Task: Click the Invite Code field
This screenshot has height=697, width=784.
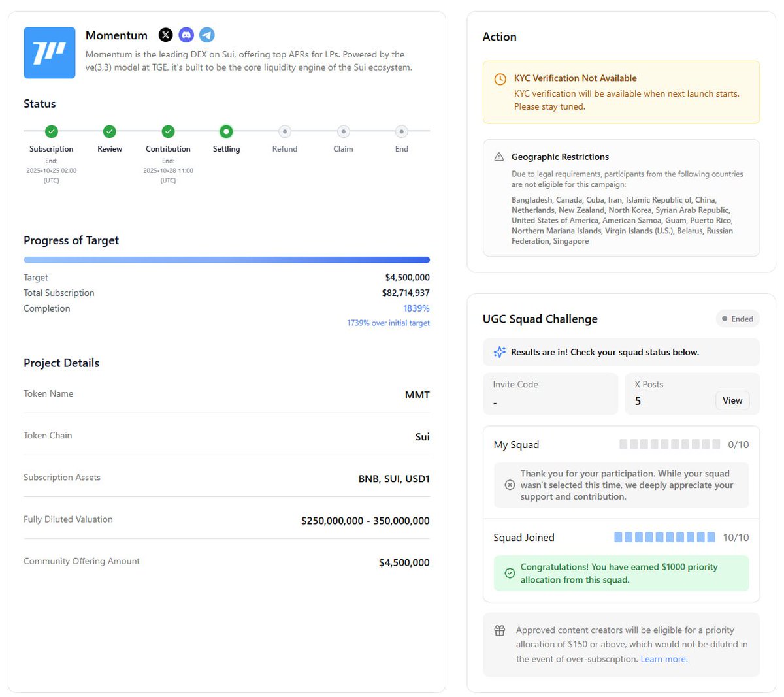Action: [x=550, y=394]
